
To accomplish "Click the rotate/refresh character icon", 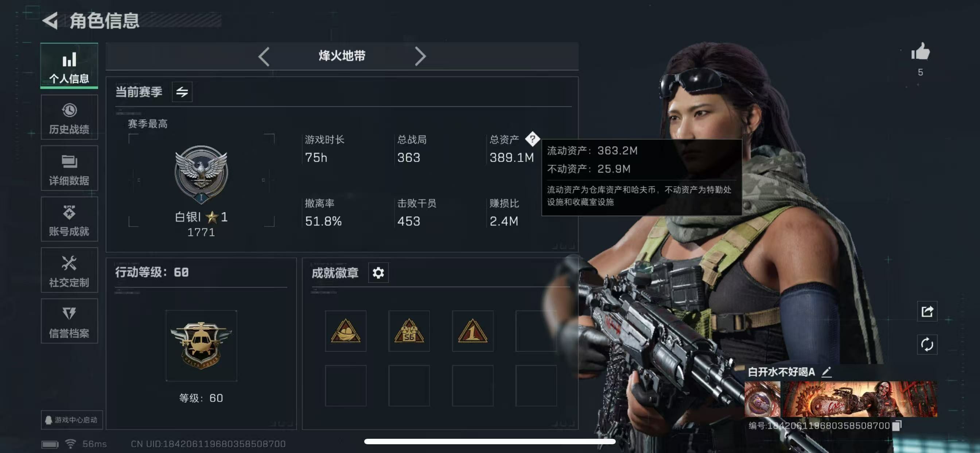I will point(927,345).
